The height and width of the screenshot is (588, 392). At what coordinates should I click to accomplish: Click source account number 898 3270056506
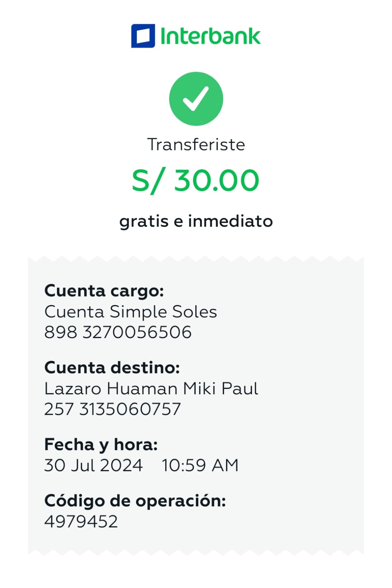[118, 332]
